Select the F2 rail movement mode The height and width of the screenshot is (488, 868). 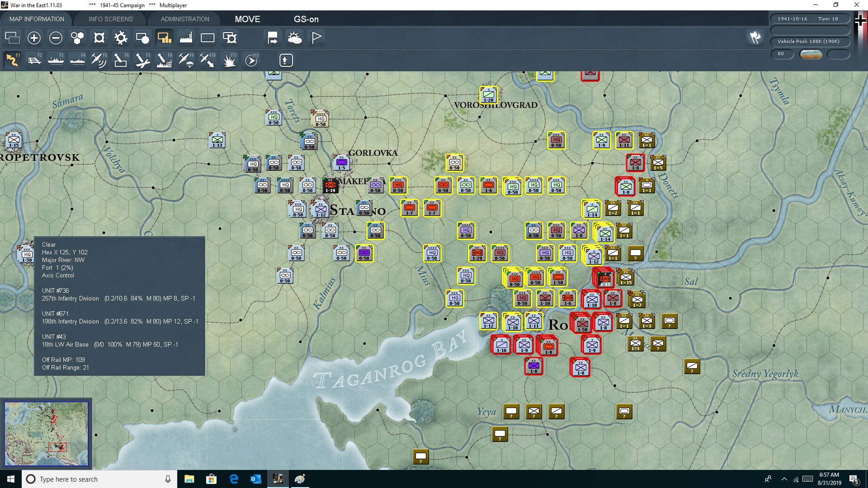click(34, 60)
